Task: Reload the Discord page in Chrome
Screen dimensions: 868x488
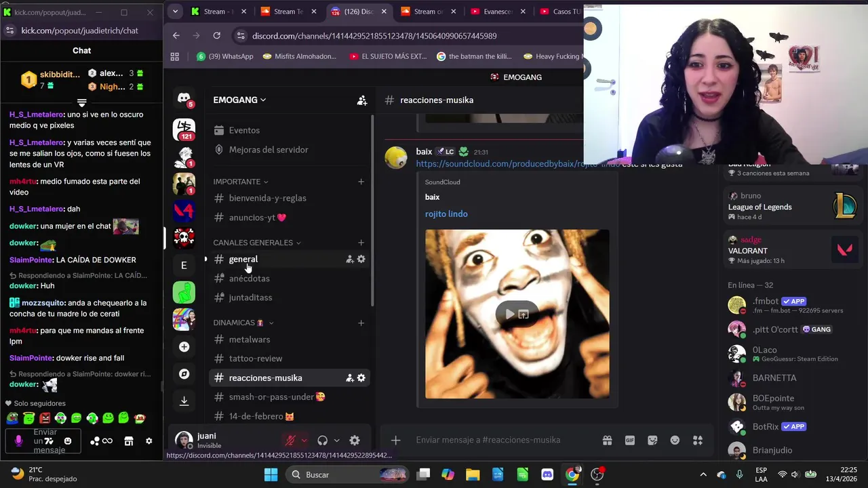Action: (216, 35)
